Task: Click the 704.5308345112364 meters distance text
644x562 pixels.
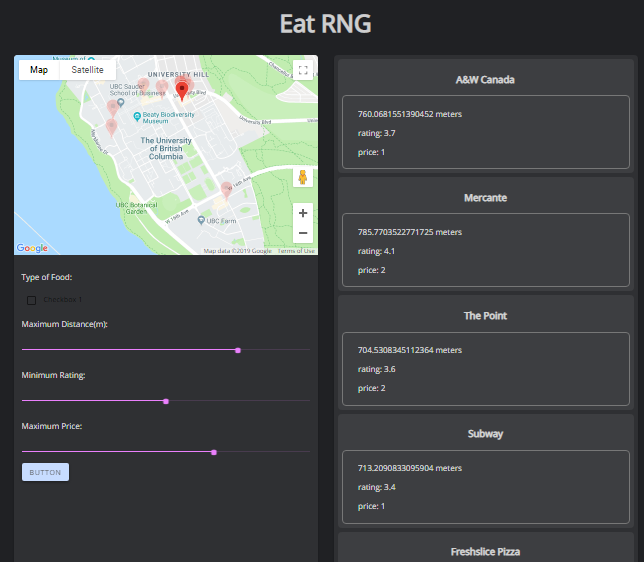Action: [x=409, y=350]
